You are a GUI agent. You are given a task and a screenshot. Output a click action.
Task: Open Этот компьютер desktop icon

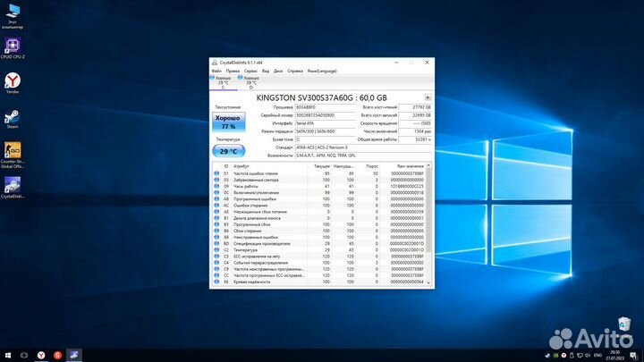click(13, 16)
